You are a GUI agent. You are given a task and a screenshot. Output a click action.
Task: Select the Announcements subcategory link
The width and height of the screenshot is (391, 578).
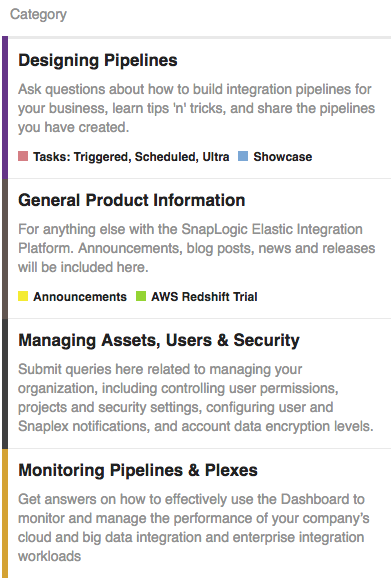80,297
